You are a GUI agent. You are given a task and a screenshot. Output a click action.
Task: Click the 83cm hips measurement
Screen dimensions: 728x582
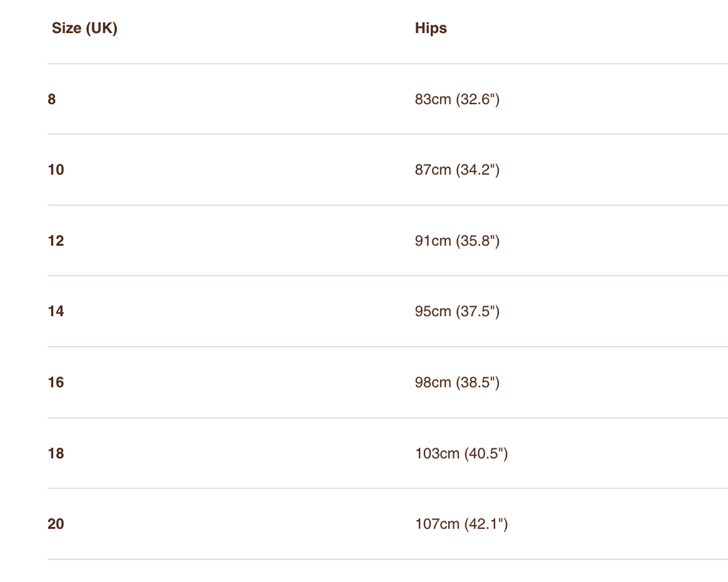433,99
